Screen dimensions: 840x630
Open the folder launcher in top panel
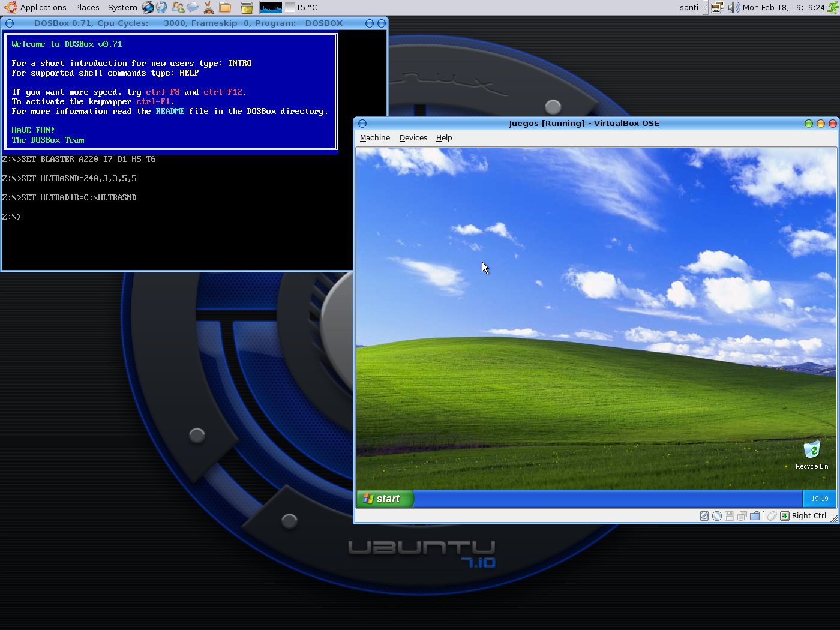click(225, 7)
